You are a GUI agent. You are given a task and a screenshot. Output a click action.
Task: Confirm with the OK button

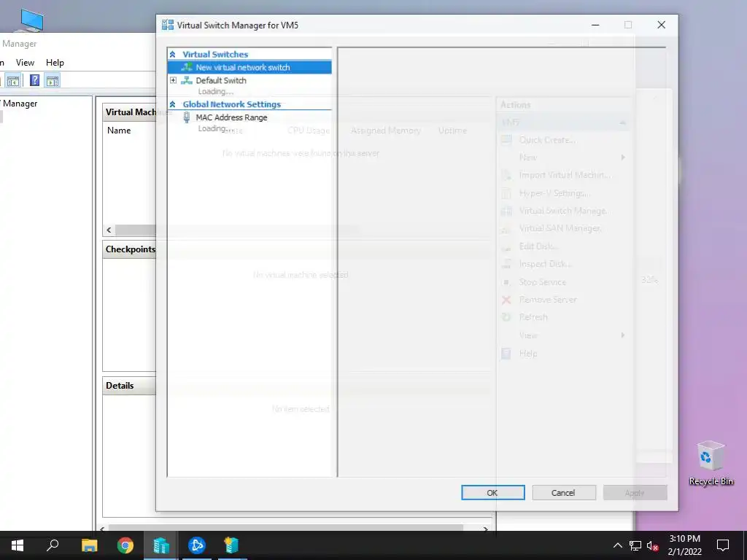[x=492, y=492]
